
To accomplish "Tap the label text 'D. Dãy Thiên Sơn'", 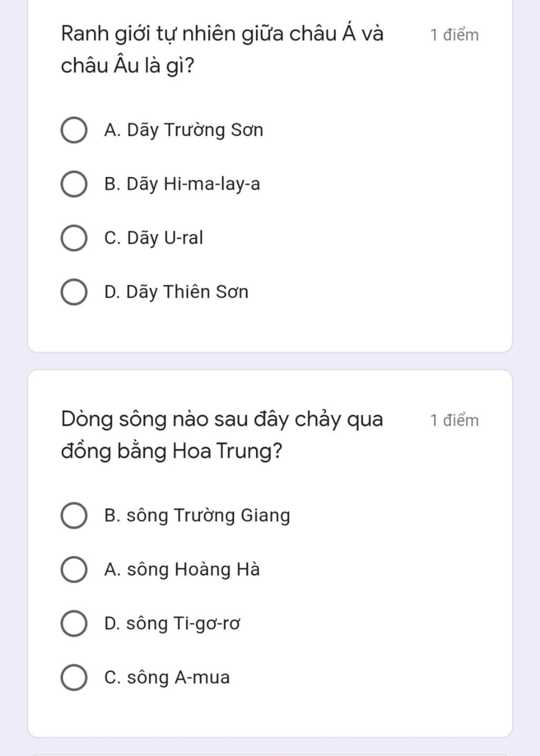I will point(176,292).
